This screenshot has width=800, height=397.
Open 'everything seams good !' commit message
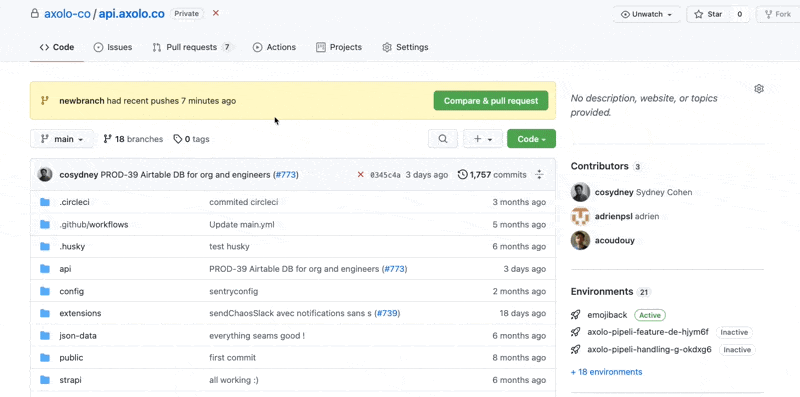click(257, 336)
